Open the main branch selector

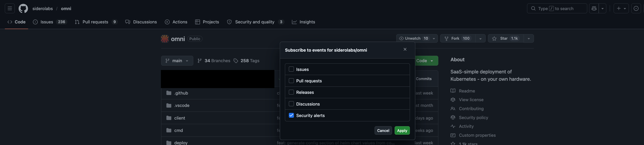(x=177, y=61)
